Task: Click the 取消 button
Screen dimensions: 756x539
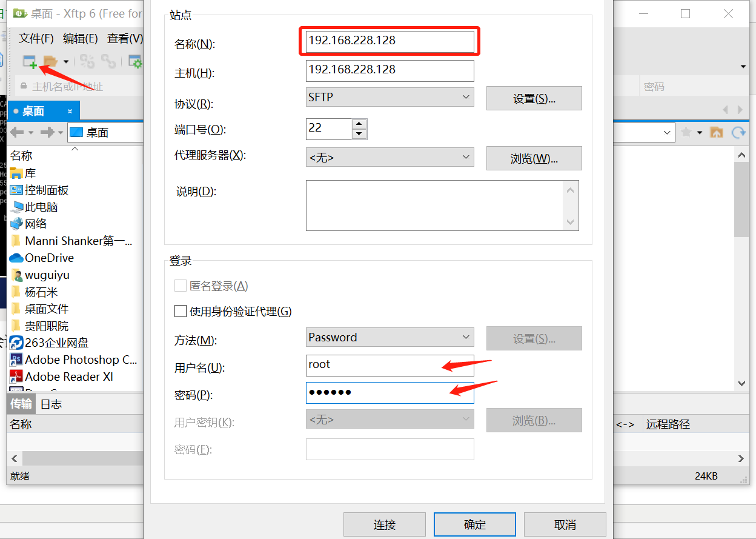Action: click(x=565, y=524)
